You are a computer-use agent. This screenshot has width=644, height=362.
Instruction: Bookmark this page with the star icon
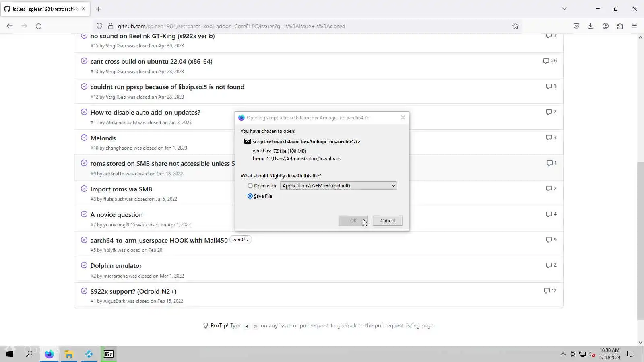516,26
